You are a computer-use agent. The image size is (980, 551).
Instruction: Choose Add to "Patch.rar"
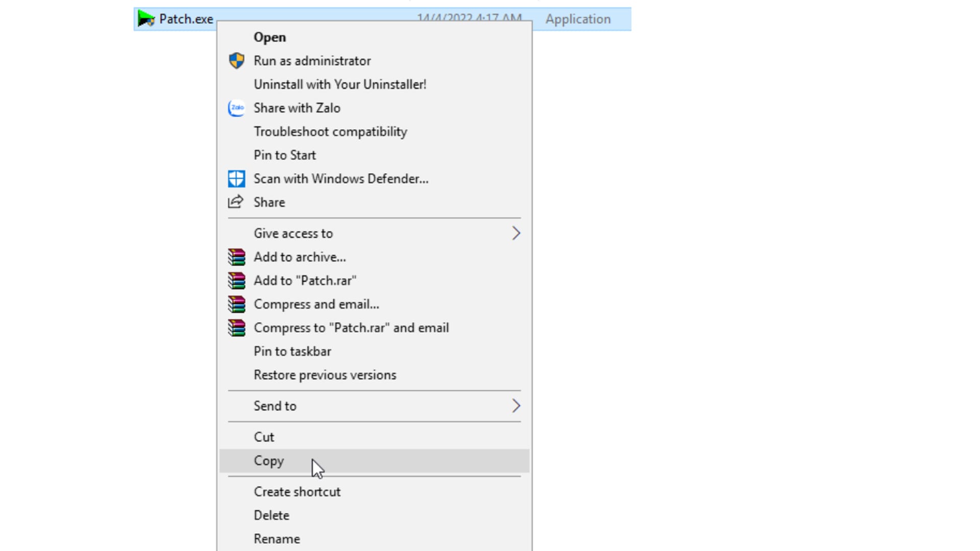[305, 281]
